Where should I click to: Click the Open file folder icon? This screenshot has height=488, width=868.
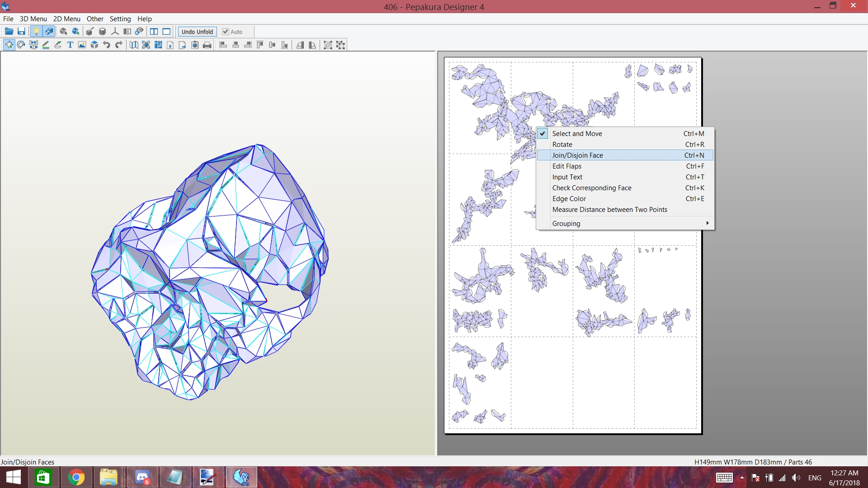pyautogui.click(x=9, y=32)
